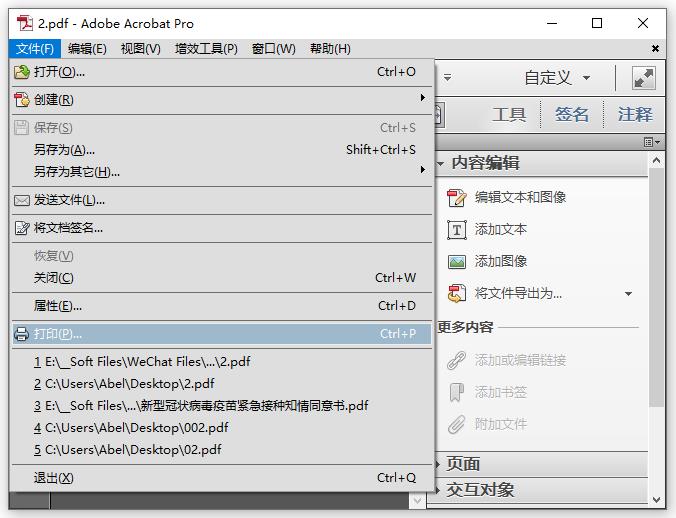Viewport: 676px width, 518px height.
Task: Select 打印(P)... menu item
Action: coord(222,334)
